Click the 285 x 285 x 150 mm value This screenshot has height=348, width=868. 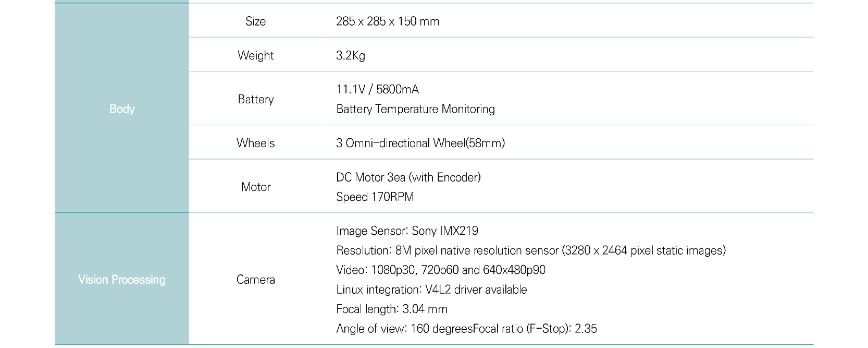[388, 21]
